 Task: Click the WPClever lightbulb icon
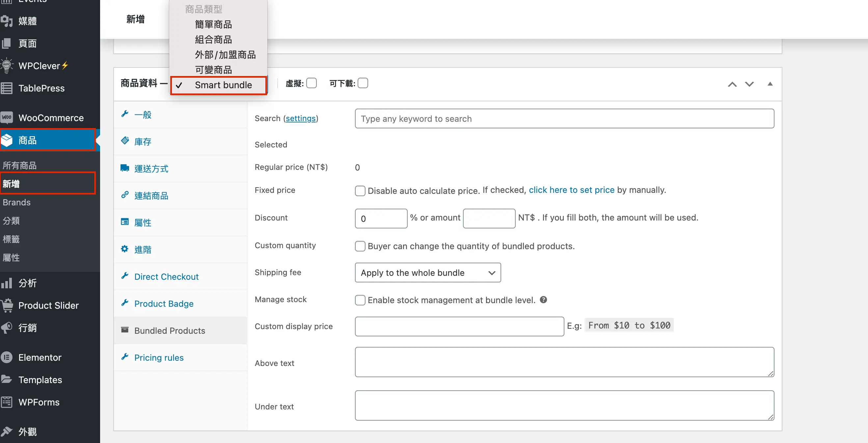(x=7, y=65)
